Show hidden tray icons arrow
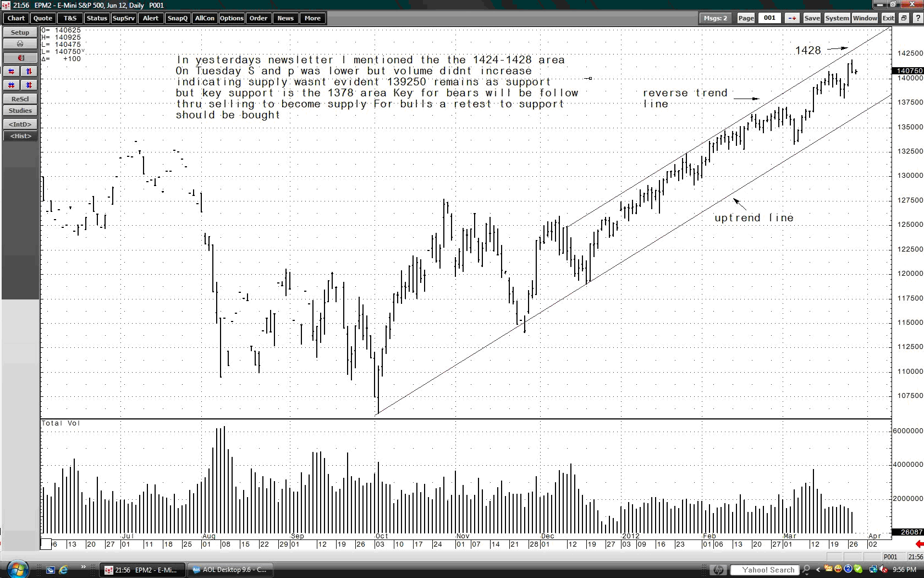This screenshot has width=924, height=578. [x=818, y=570]
